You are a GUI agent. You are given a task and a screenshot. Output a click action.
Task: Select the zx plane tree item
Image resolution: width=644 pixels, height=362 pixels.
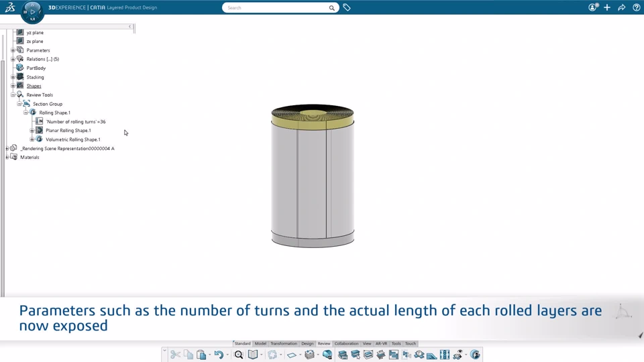click(x=35, y=41)
